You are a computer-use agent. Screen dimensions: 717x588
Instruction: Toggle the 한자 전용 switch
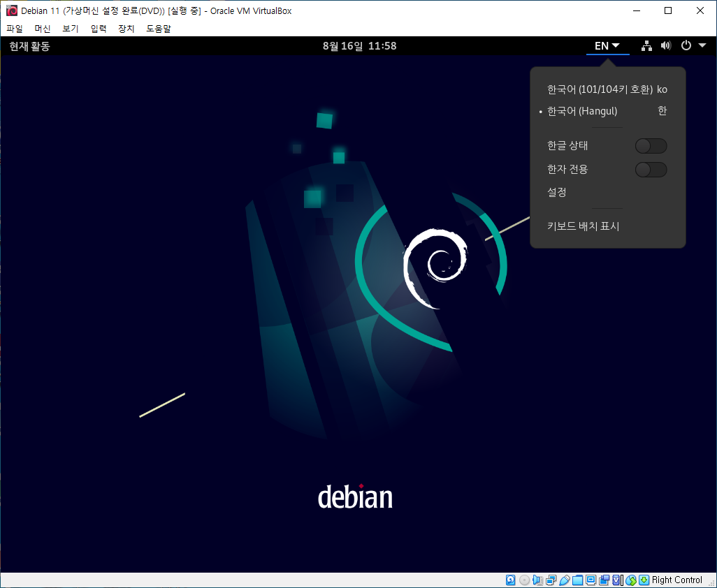coord(651,170)
